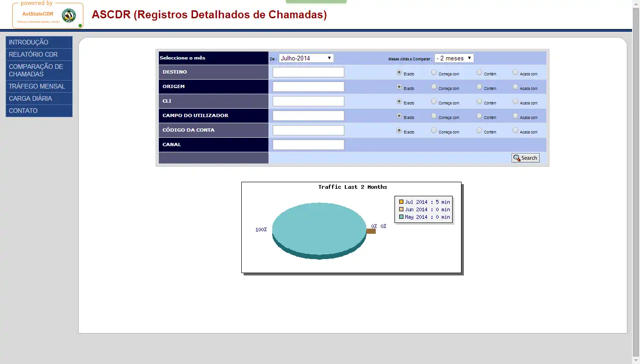Select 'Começa com' for CÓDIGO DA CONTA
Screen dimensions: 640x364
click(434, 131)
